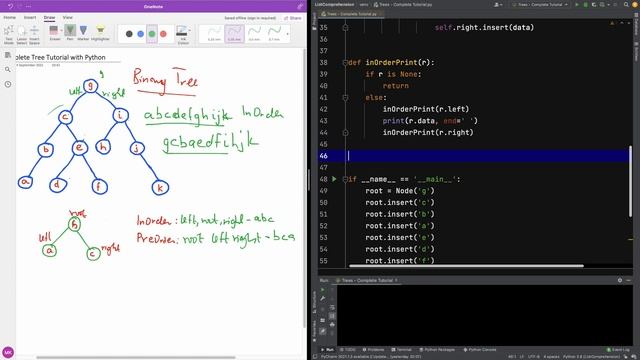Collapse the else block fold marker on line 41
Image resolution: width=640 pixels, height=360 pixels.
click(x=345, y=98)
